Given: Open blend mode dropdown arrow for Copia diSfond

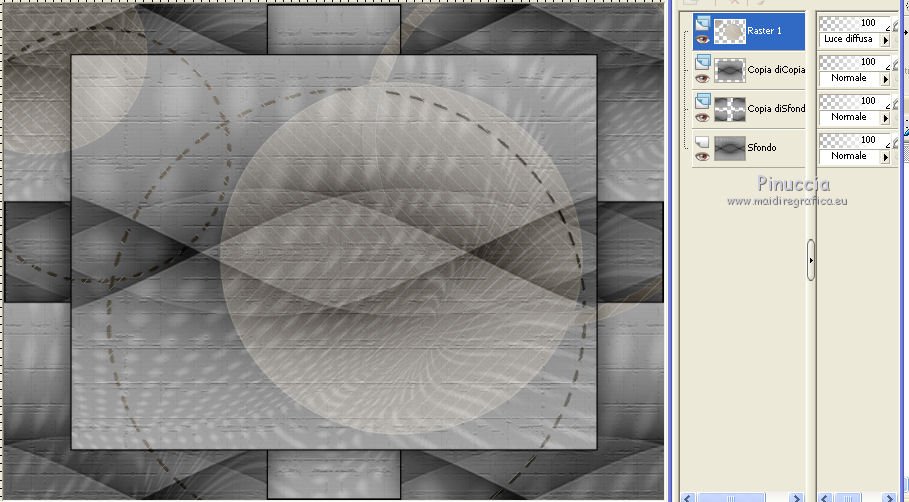Looking at the screenshot, I should 885,118.
